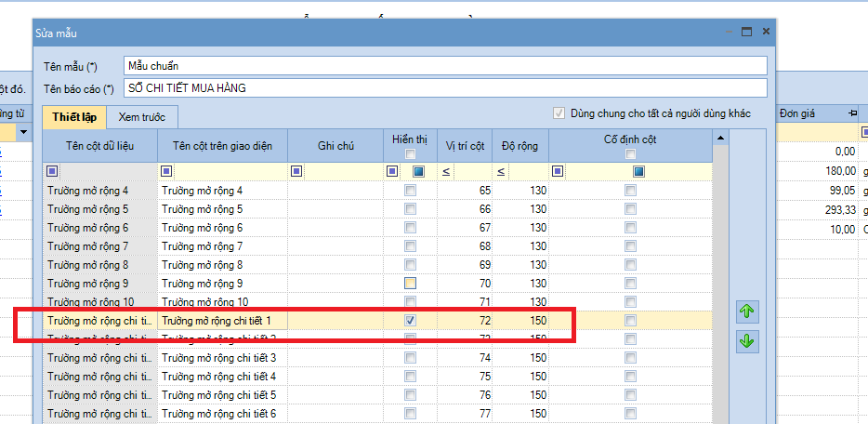Select the Thiết lập tab

74,117
